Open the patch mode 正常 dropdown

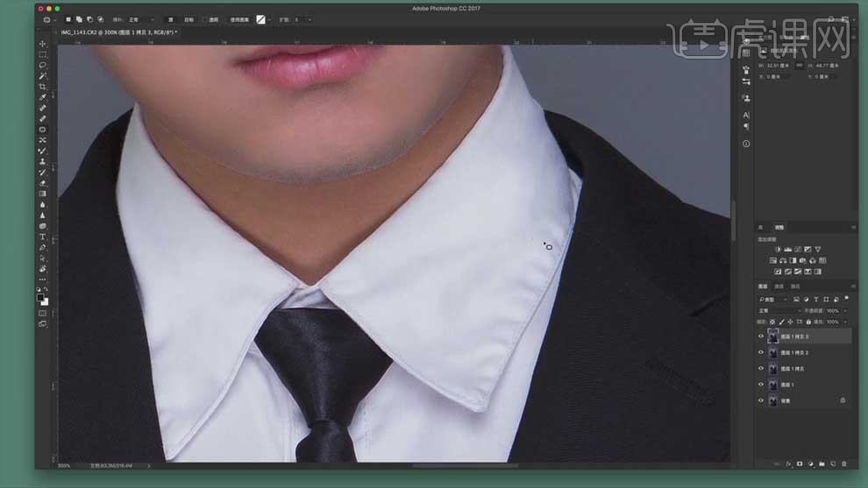click(x=142, y=20)
